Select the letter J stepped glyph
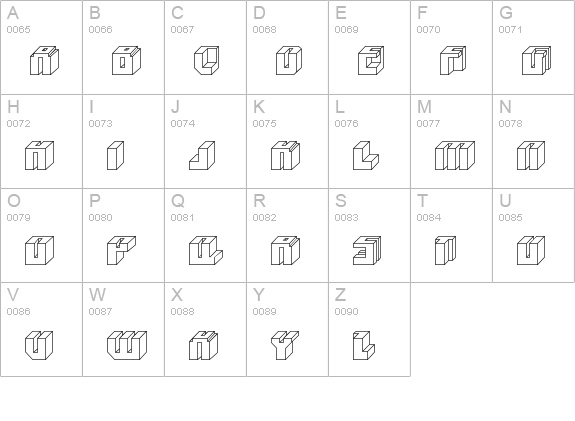575x421 pixels. point(202,155)
